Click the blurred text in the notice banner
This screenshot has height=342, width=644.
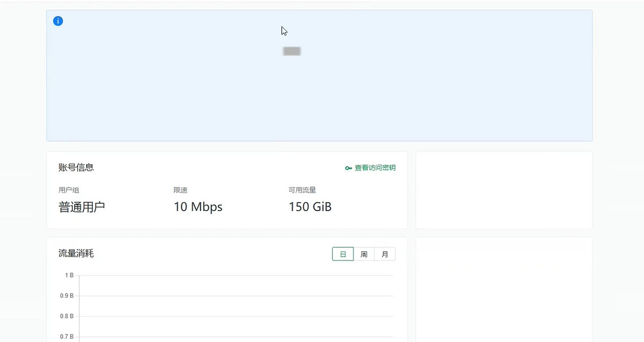[x=292, y=52]
